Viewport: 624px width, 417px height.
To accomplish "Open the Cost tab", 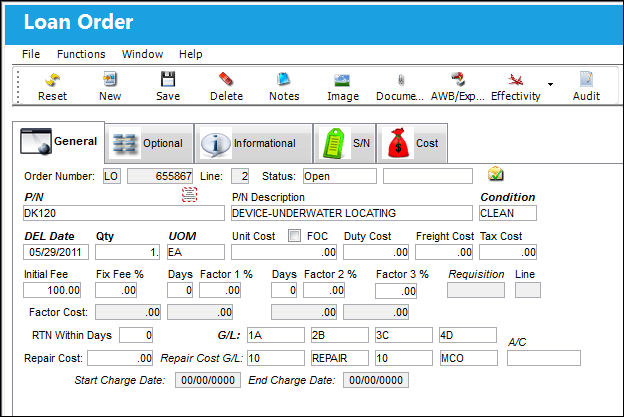I will point(412,143).
